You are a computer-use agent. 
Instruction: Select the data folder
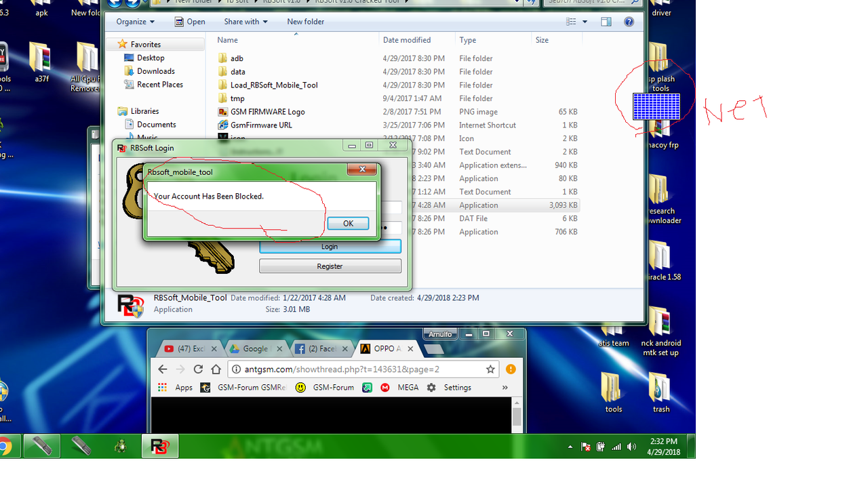[x=237, y=72]
